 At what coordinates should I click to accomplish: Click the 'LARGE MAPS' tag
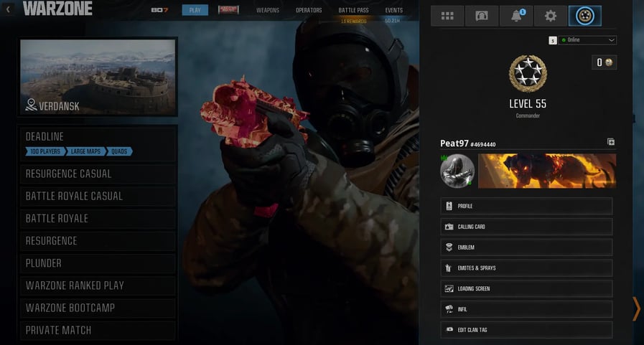(x=85, y=151)
